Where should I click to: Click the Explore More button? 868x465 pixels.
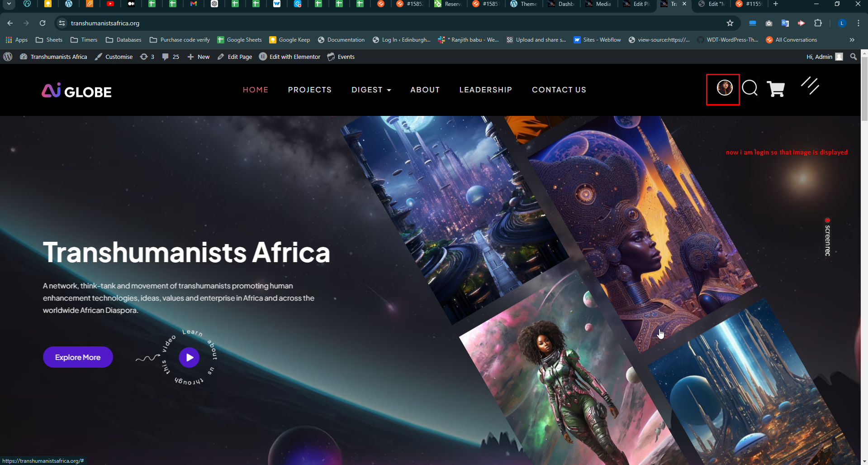78,357
